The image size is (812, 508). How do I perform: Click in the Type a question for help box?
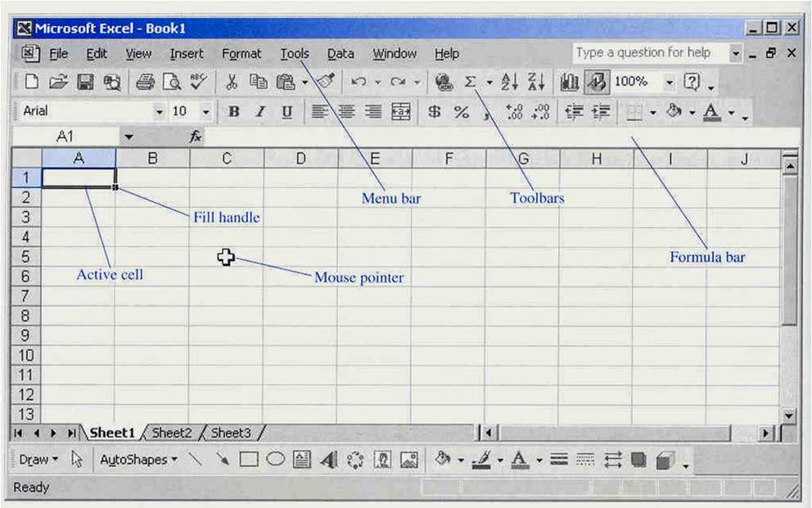pyautogui.click(x=651, y=53)
